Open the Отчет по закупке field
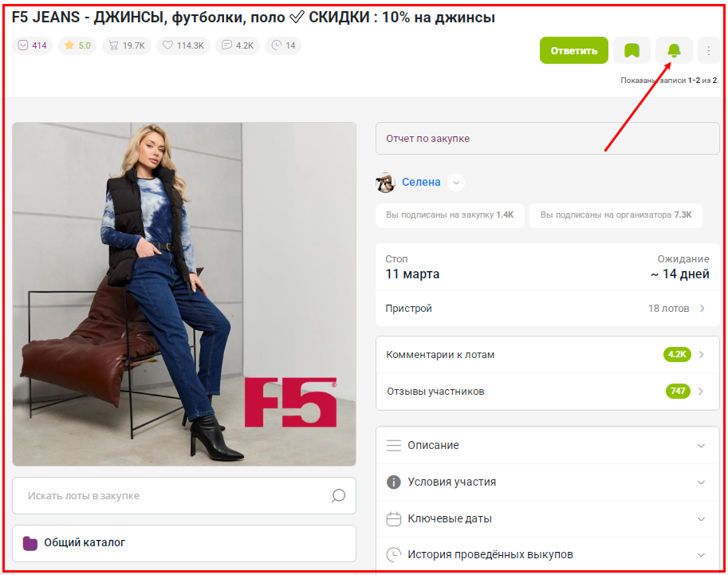This screenshot has height=575, width=728. pyautogui.click(x=547, y=139)
